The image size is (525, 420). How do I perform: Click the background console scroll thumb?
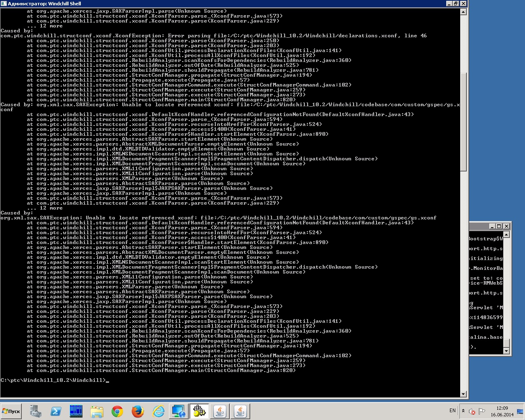(x=506, y=343)
